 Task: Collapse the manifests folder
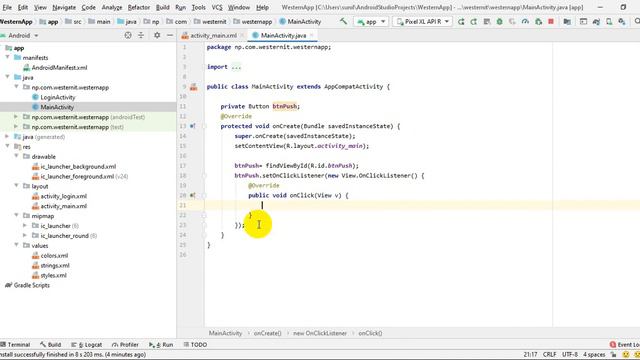coord(7,58)
